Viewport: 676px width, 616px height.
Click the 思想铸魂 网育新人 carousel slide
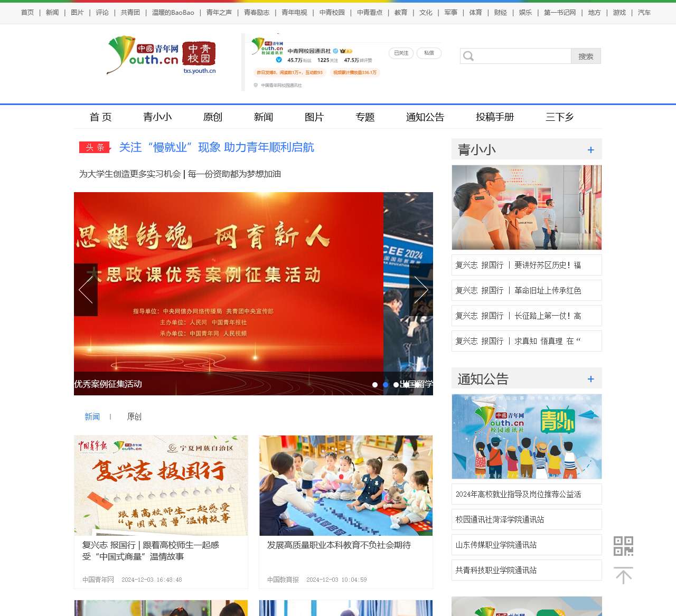(228, 293)
